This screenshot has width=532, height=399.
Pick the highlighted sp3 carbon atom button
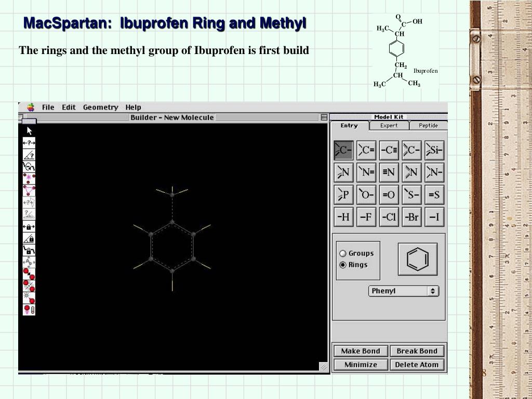[x=344, y=150]
